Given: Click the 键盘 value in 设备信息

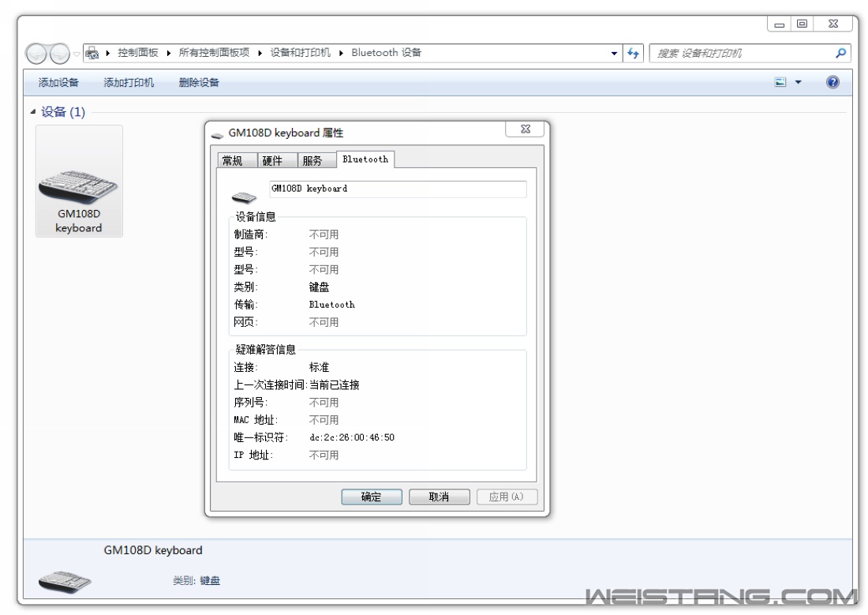Looking at the screenshot, I should tap(319, 287).
